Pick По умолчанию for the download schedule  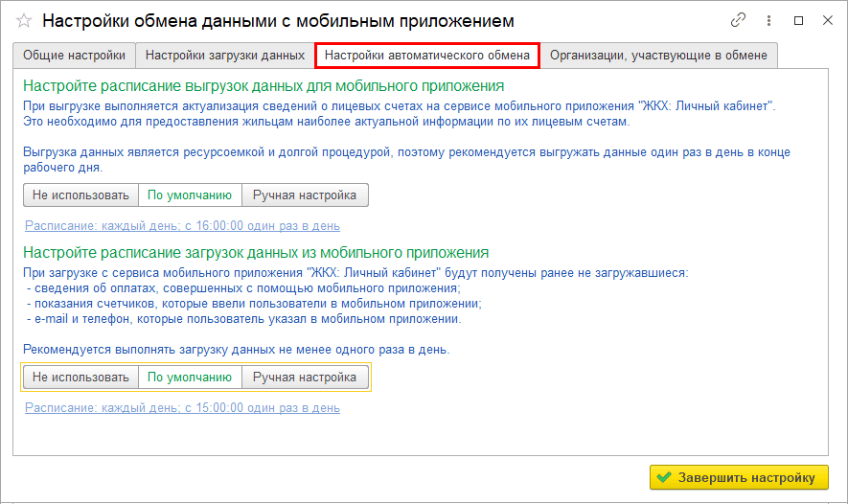[190, 377]
